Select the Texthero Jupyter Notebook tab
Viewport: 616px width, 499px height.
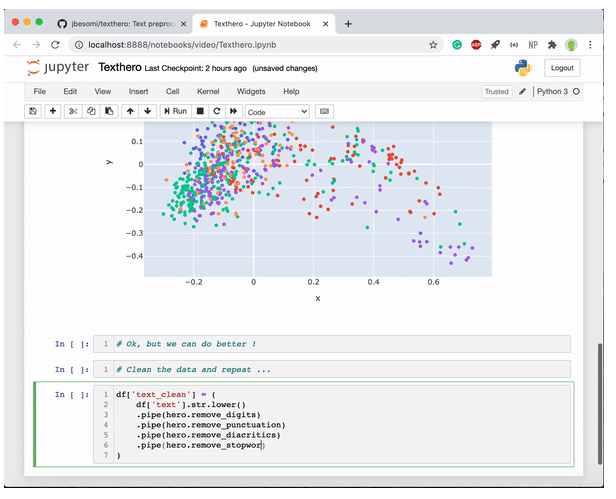(x=262, y=24)
